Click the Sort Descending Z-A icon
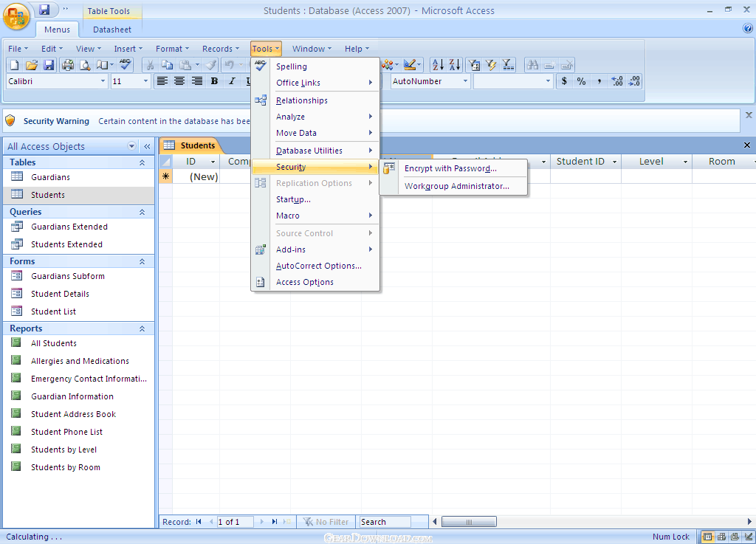 click(x=455, y=65)
